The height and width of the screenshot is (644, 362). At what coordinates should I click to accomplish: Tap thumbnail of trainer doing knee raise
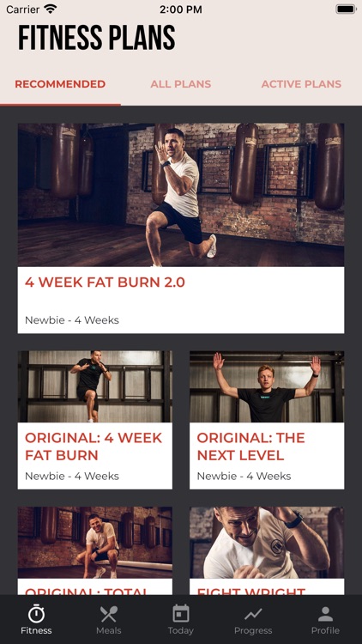coord(95,386)
